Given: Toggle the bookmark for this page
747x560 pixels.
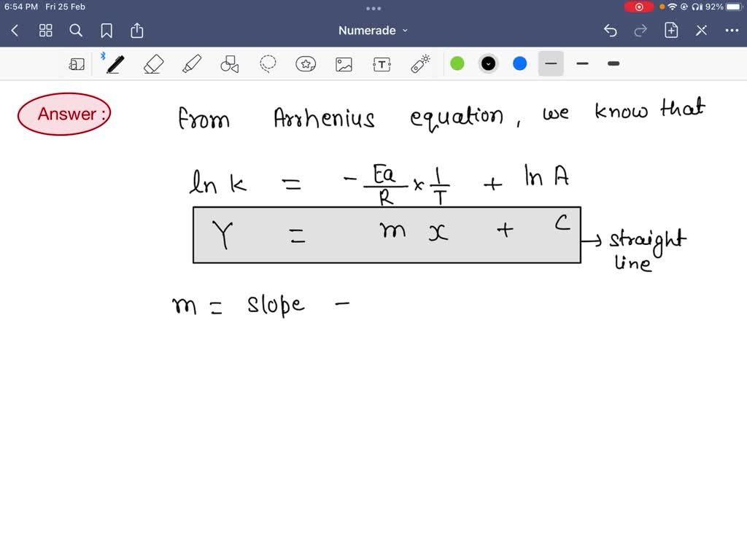Looking at the screenshot, I should point(107,31).
